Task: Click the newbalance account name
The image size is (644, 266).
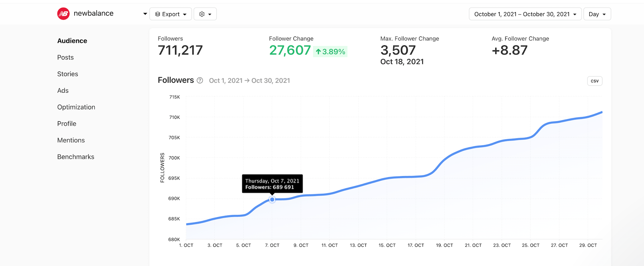Action: tap(94, 13)
